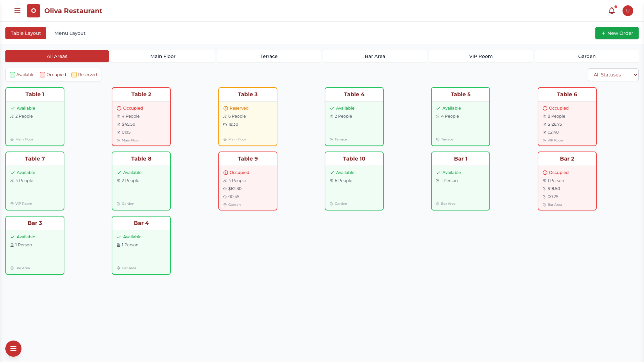Open the Table 8 card heading
Viewport: 644px width, 362px height.
pos(141,159)
